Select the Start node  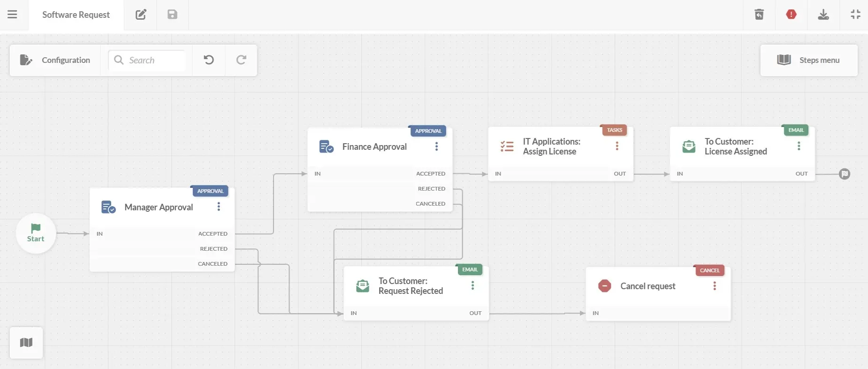click(36, 233)
